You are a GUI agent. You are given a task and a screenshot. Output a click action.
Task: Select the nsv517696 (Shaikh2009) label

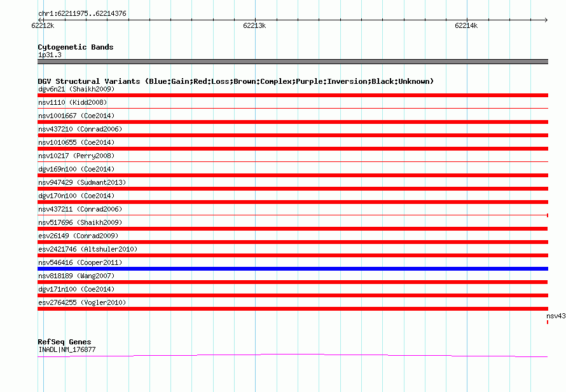pos(80,222)
